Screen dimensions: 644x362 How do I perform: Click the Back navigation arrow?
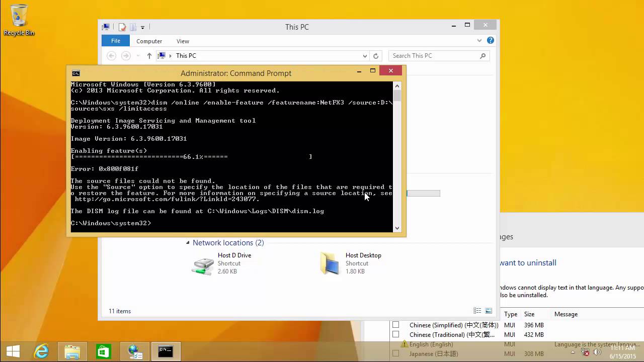112,56
